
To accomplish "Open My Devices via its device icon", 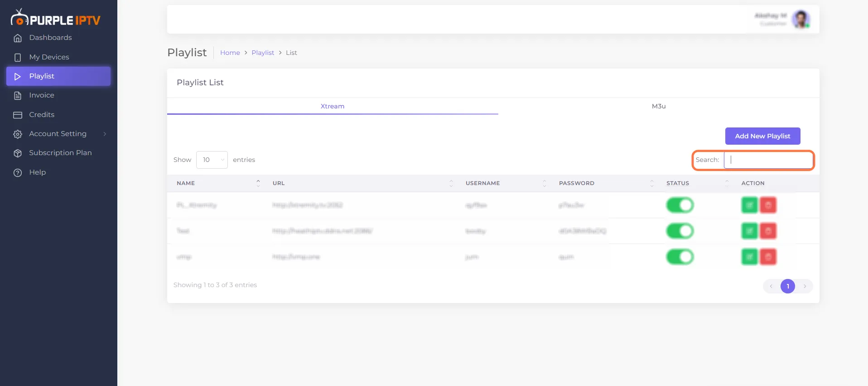I will coord(18,58).
